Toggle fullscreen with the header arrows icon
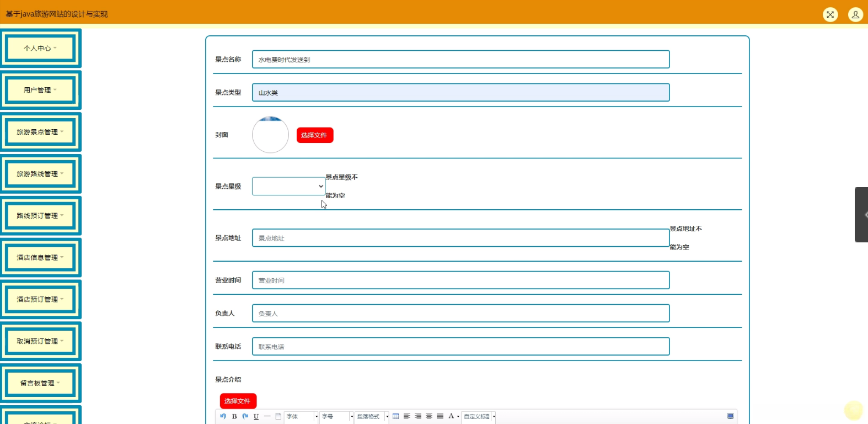This screenshot has width=868, height=424. [x=830, y=15]
